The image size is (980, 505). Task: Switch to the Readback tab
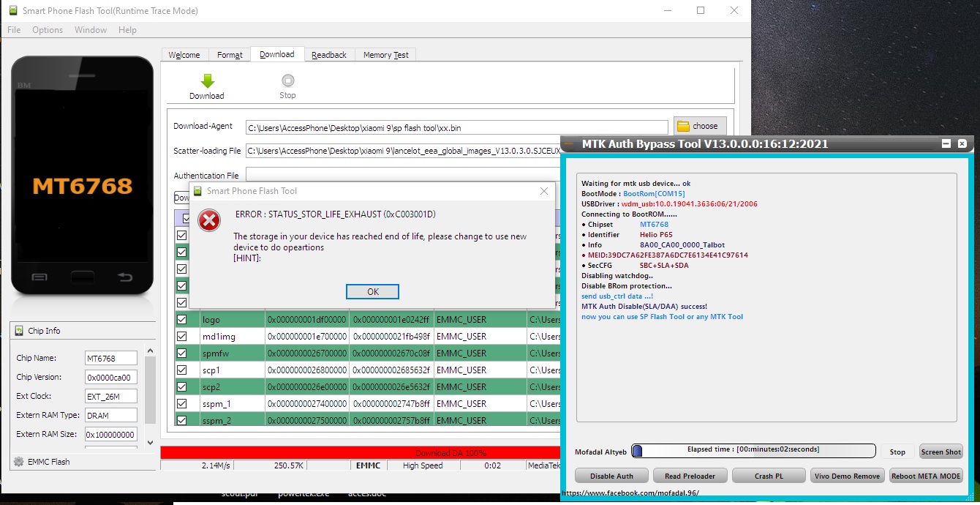329,55
